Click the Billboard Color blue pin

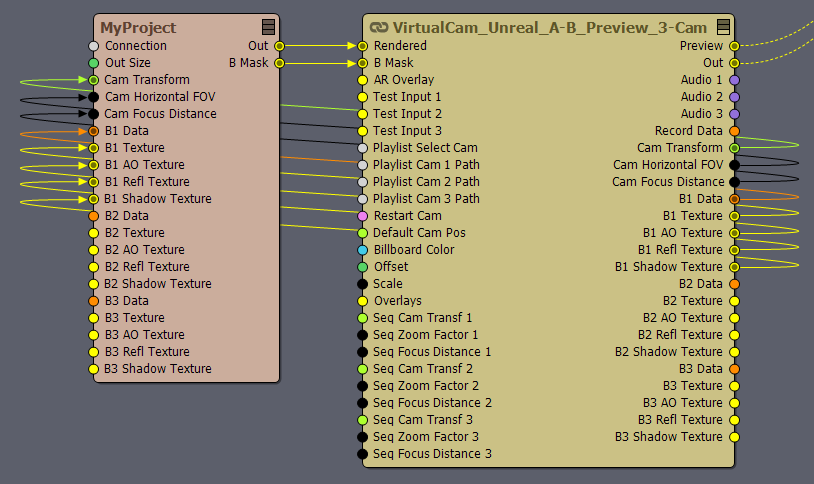363,250
